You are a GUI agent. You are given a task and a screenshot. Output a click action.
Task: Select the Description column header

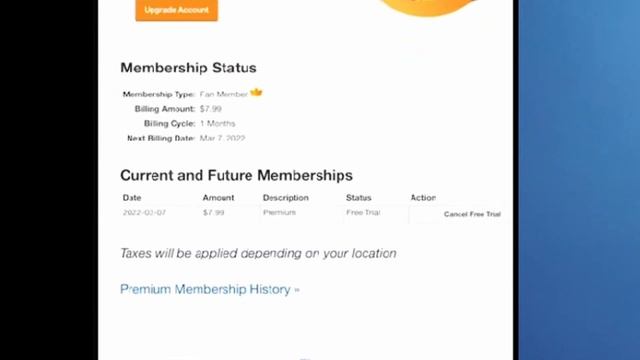[x=286, y=198]
